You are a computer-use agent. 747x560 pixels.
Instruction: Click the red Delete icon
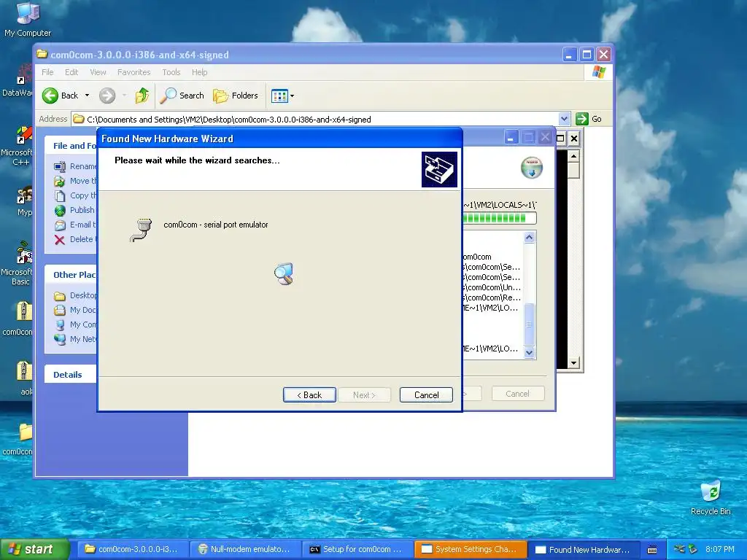[60, 239]
